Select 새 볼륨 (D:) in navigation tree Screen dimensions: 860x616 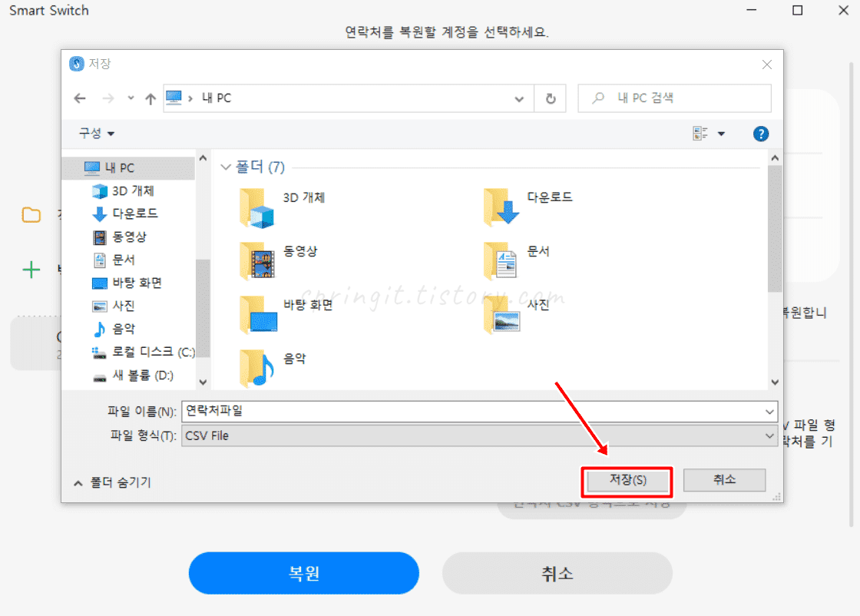coord(132,375)
